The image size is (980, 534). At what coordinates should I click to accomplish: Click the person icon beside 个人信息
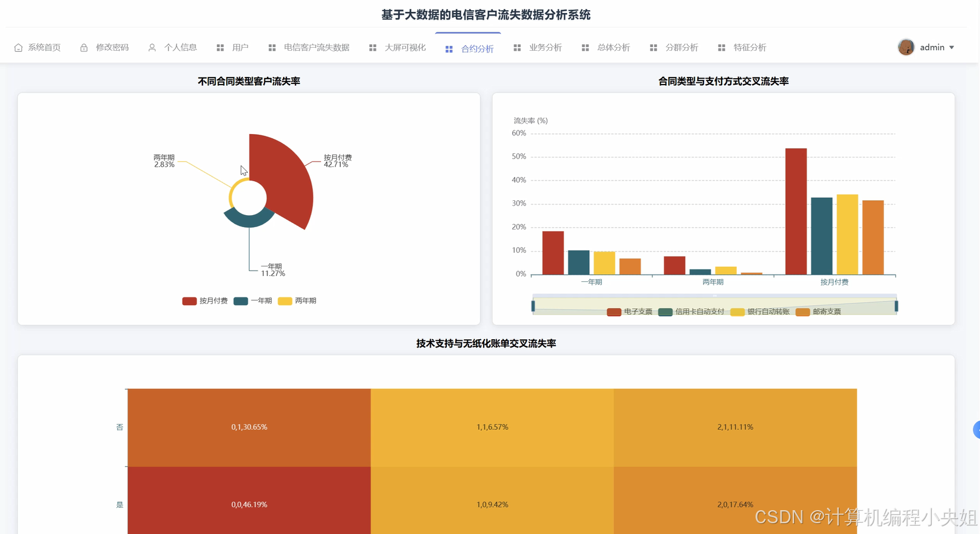click(152, 48)
